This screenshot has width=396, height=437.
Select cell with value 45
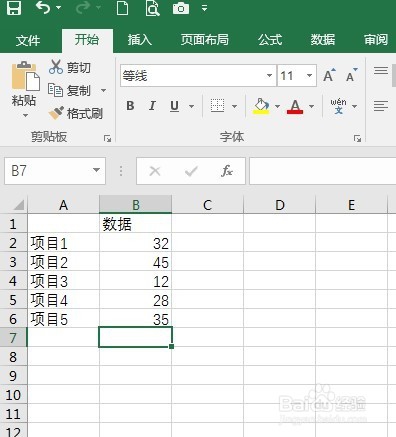[136, 262]
